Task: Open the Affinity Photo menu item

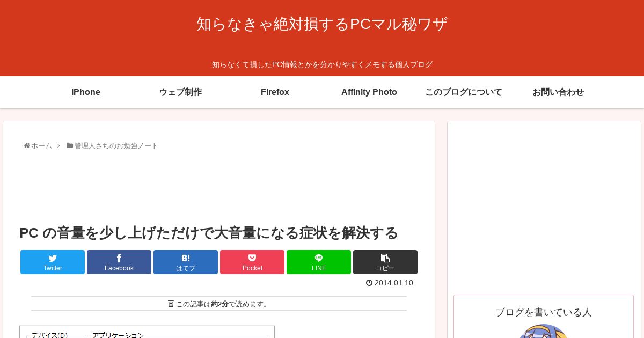Action: (x=369, y=92)
